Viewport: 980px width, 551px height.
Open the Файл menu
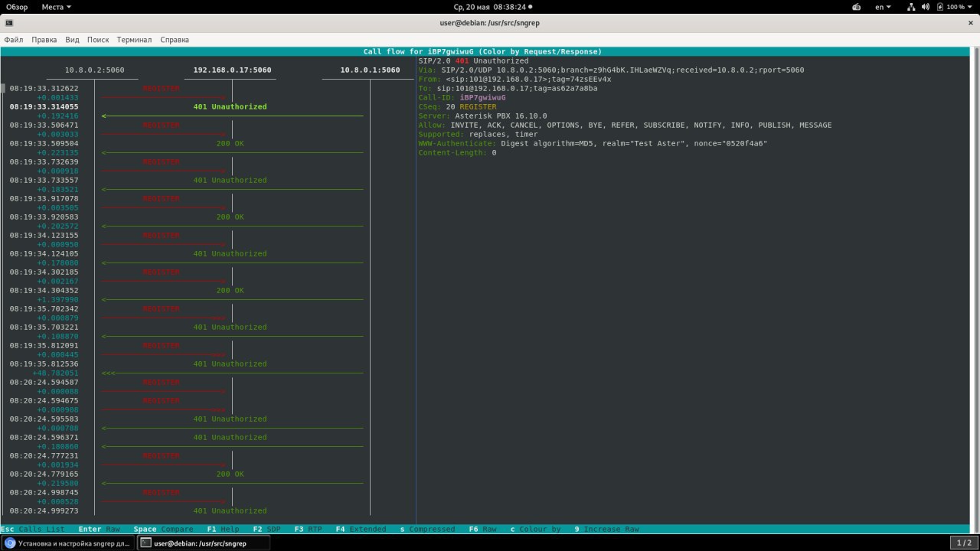(x=14, y=40)
